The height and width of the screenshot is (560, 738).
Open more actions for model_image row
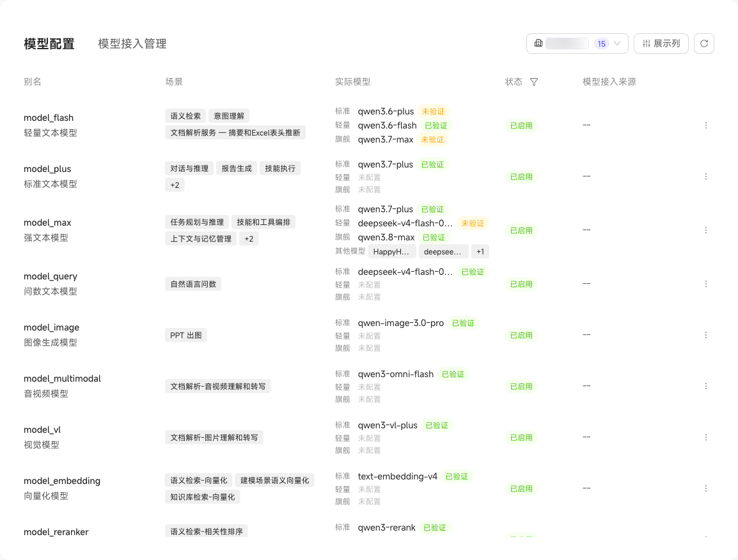pyautogui.click(x=705, y=335)
